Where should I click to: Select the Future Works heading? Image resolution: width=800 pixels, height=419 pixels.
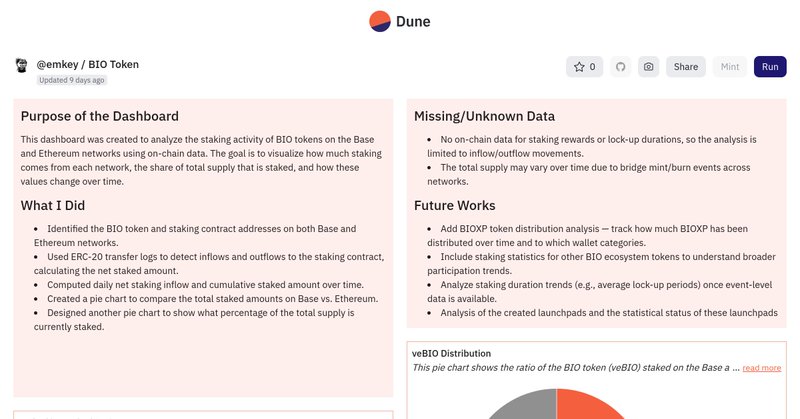tap(455, 206)
